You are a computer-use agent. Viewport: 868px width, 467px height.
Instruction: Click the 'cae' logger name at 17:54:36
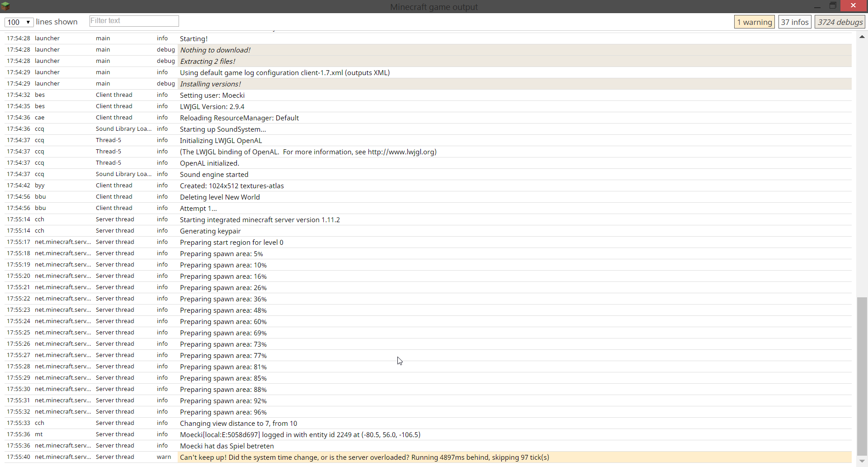(x=40, y=118)
